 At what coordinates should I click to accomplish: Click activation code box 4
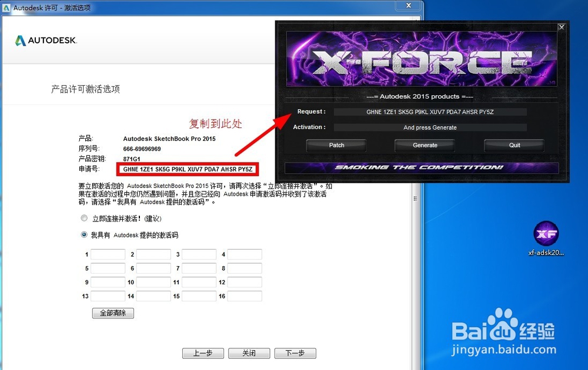point(245,254)
